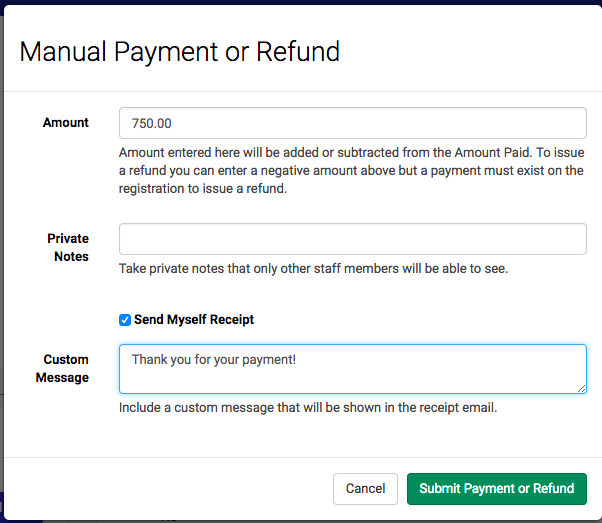602x523 pixels.
Task: Click the receipt email hint below Custom Message
Action: tap(308, 407)
